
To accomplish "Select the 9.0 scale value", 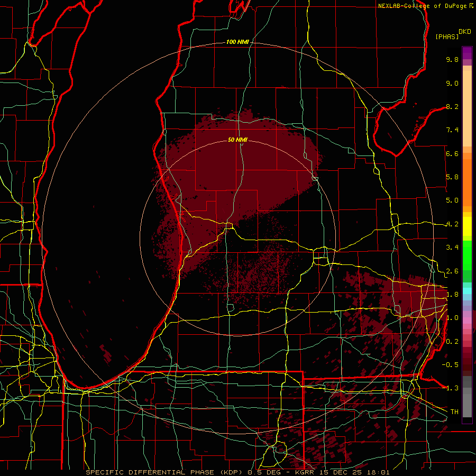I will (x=452, y=83).
